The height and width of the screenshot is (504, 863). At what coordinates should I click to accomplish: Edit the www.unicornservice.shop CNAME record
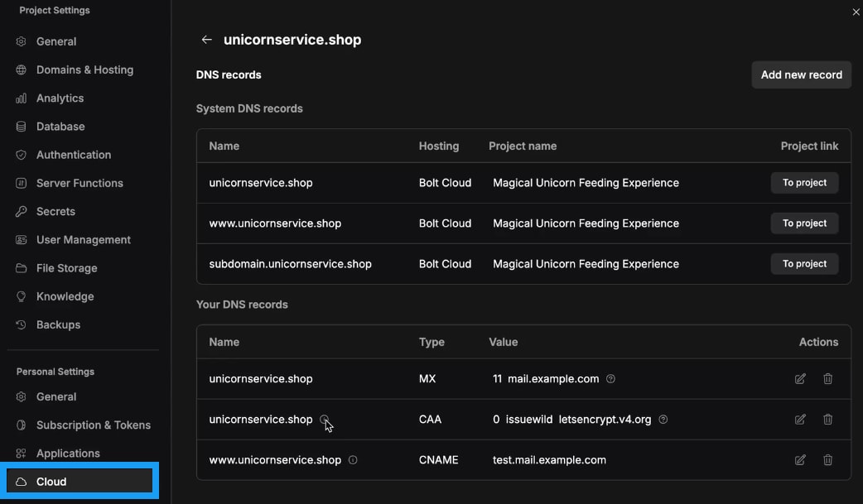800,459
